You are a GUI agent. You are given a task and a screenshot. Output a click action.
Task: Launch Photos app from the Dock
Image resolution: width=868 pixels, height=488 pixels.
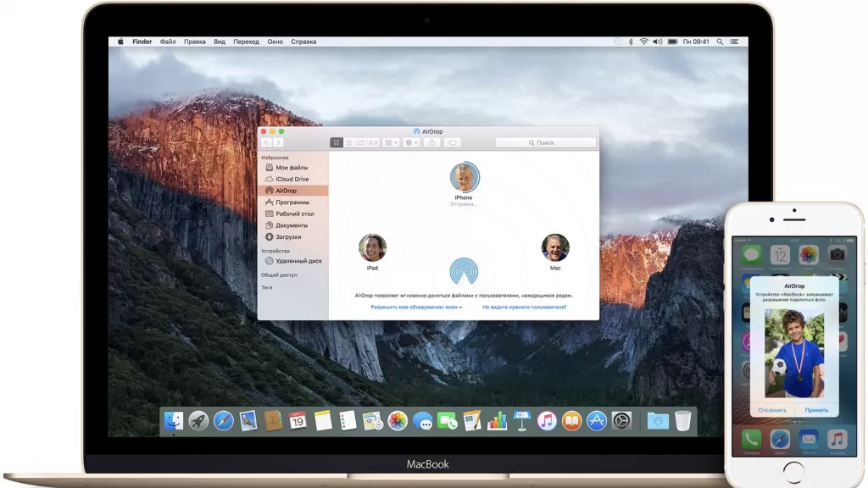(x=398, y=420)
